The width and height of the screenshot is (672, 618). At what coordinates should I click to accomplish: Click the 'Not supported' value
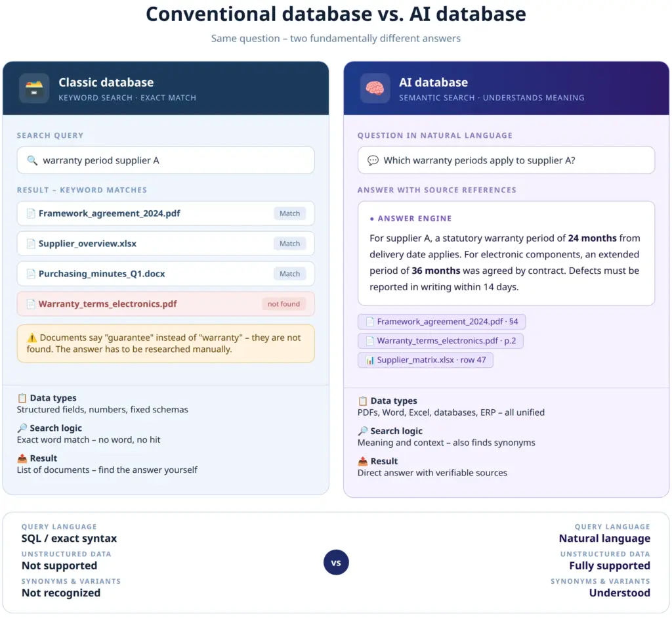[x=59, y=566]
